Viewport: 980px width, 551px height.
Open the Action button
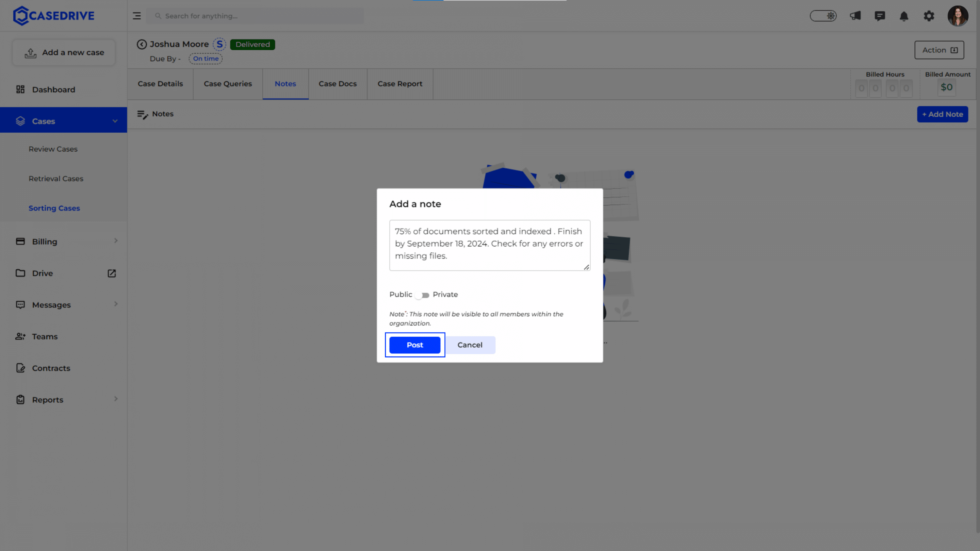[x=939, y=50]
